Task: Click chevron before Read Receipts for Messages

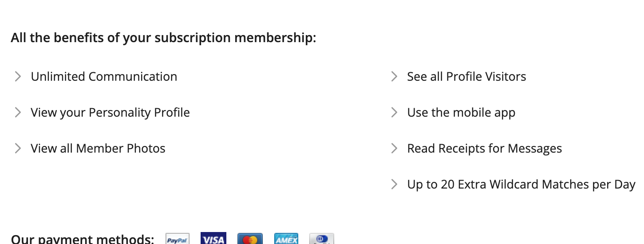Action: coord(394,148)
